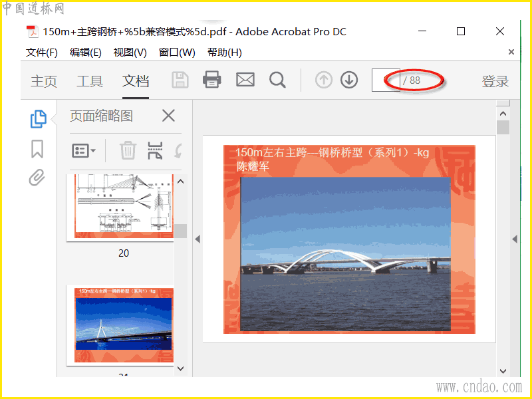Screen dimensions: 532x399
Task: Expand the right tools pane arrow
Action: tap(515, 239)
